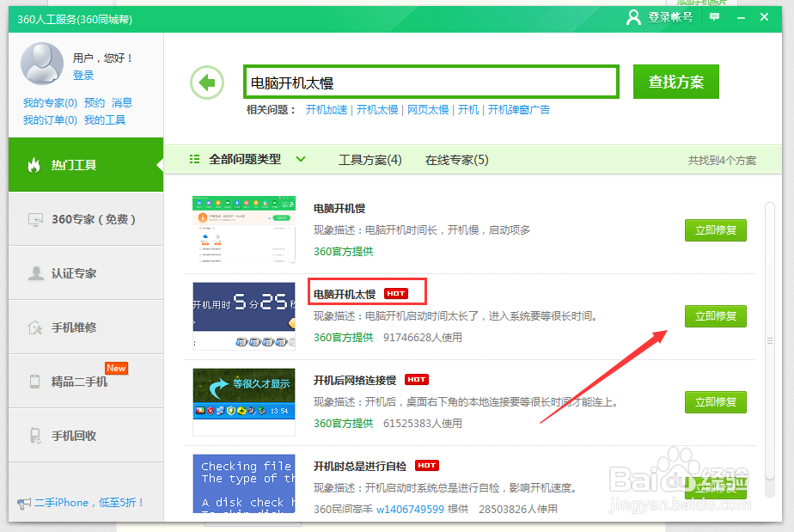Click 立即修复 for 开机后网络连接慢
This screenshot has height=532, width=794.
[716, 401]
